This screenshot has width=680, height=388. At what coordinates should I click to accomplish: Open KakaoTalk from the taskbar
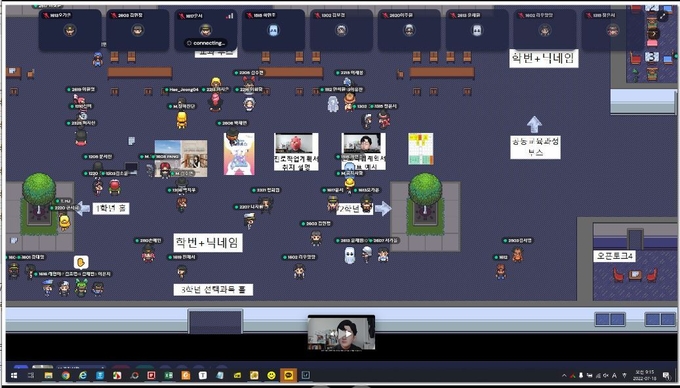(288, 375)
